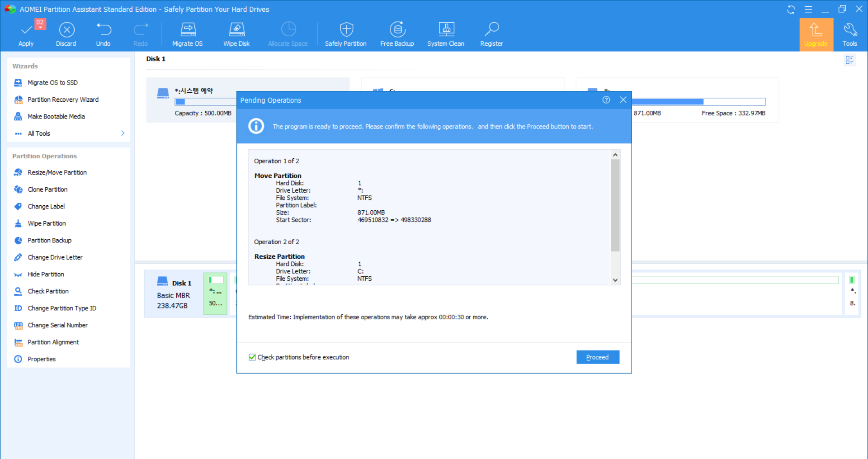The height and width of the screenshot is (459, 868).
Task: Click the operations list scrollbar thumb
Action: [615, 205]
